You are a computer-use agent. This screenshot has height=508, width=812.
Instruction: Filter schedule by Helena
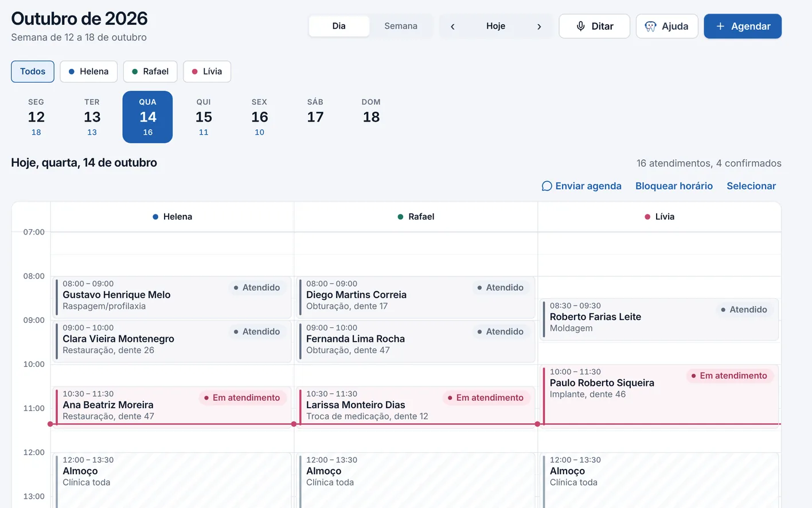89,72
